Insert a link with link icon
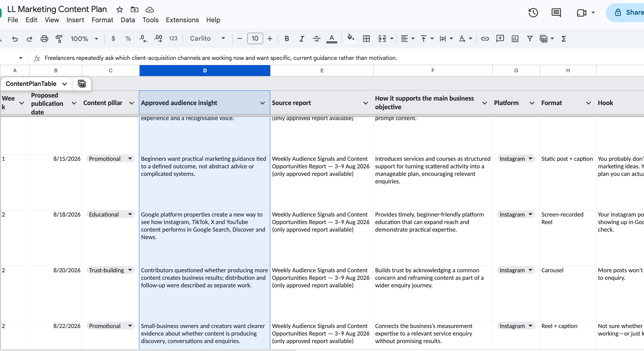 point(485,39)
